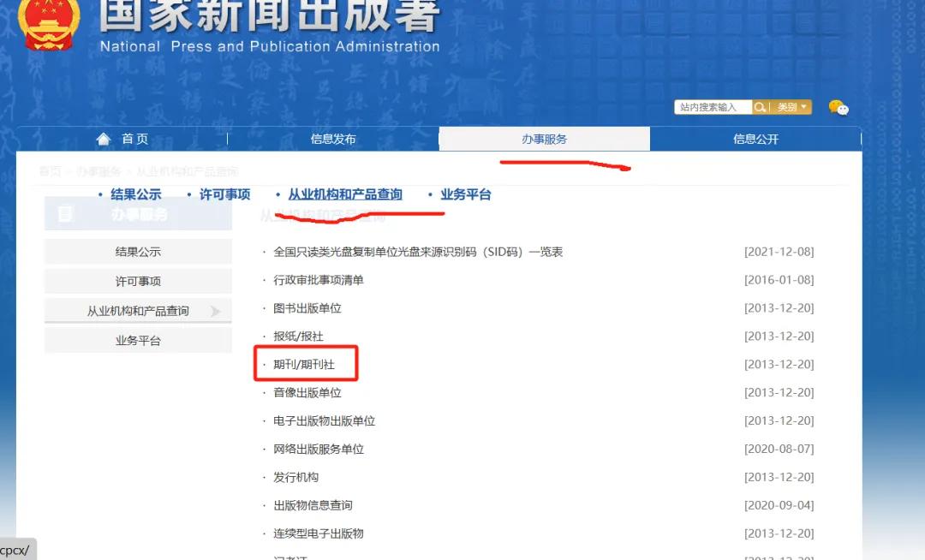Open the 报纸/报社 link
This screenshot has height=560, width=925.
point(298,337)
